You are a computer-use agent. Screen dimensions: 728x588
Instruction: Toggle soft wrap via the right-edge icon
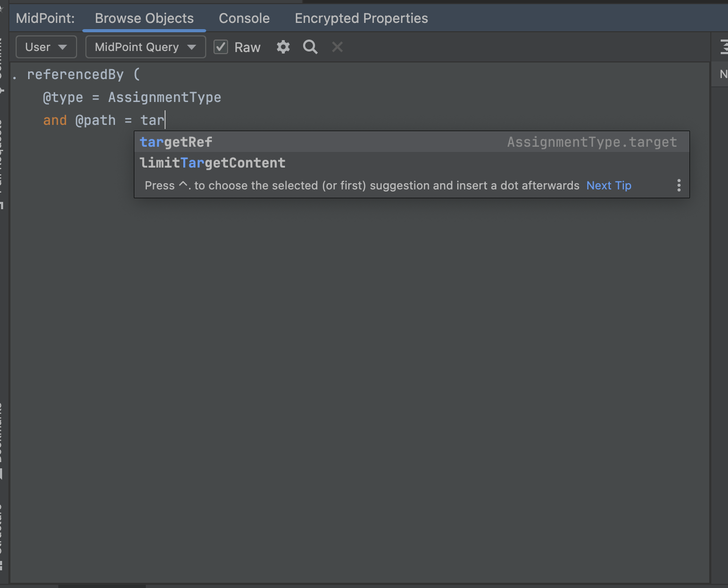(723, 47)
